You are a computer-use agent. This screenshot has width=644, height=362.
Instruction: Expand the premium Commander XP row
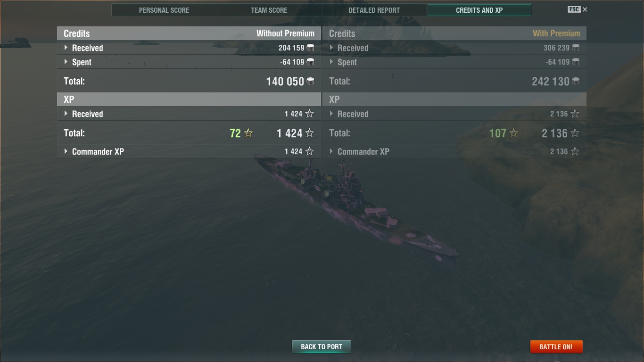pyautogui.click(x=454, y=151)
